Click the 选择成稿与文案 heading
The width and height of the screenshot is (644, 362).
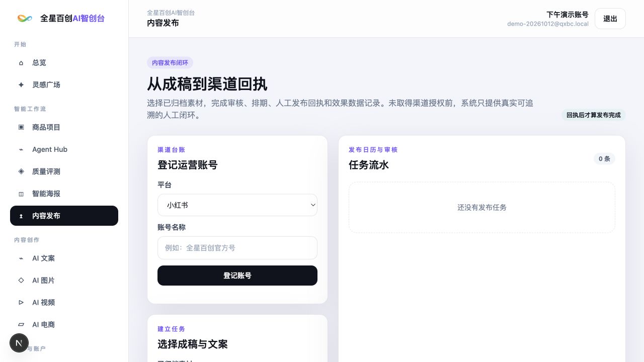193,344
